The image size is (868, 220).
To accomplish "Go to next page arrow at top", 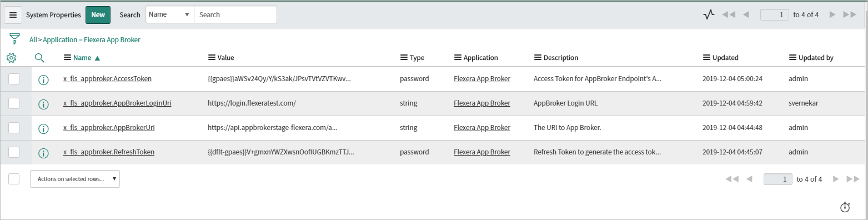I will [x=832, y=15].
